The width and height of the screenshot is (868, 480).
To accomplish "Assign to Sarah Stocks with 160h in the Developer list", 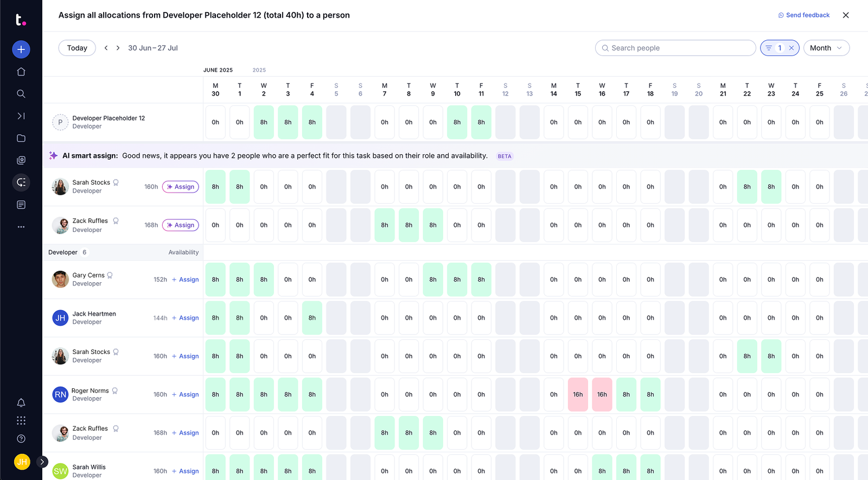I will (x=186, y=356).
